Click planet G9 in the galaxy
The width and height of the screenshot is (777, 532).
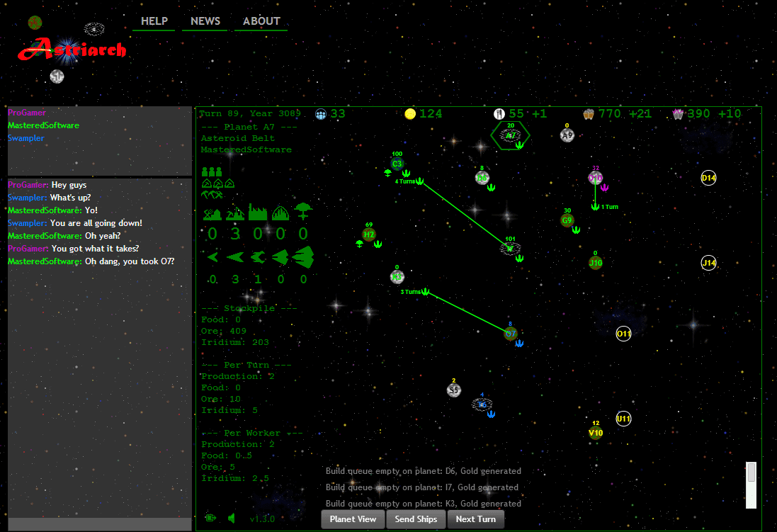[567, 220]
